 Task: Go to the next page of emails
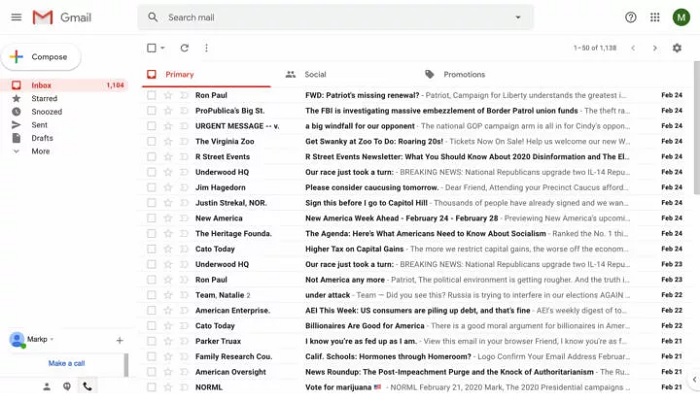coord(654,48)
